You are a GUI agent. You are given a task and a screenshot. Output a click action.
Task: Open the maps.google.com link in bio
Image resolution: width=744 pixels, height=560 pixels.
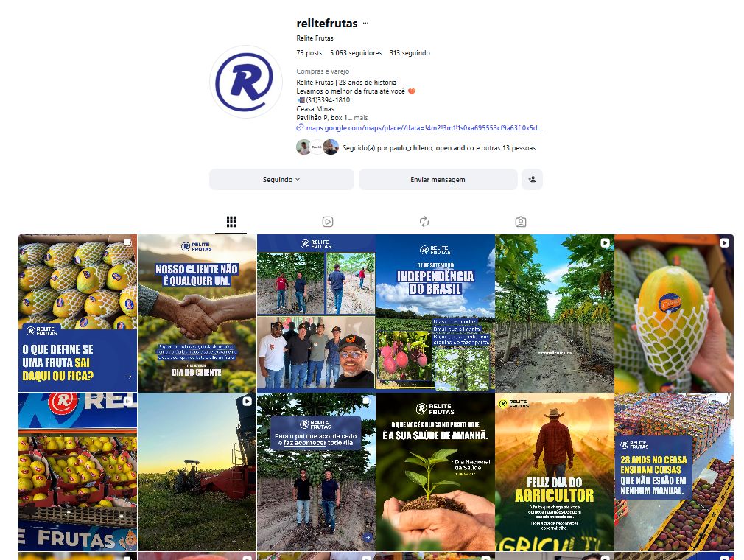coord(424,127)
